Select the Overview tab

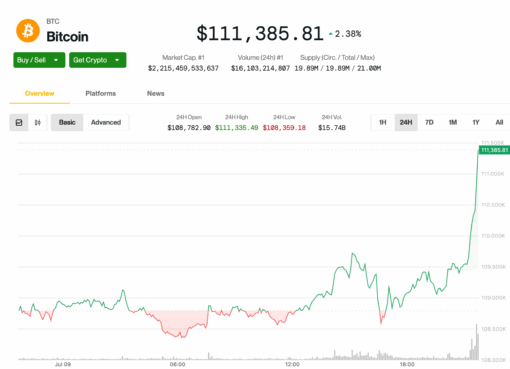[39, 93]
